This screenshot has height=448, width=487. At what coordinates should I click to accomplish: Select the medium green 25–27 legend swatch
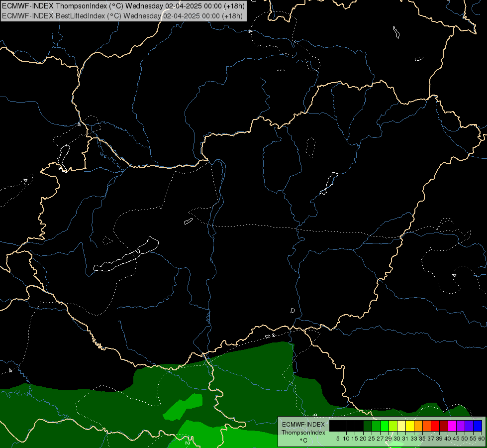(376, 426)
